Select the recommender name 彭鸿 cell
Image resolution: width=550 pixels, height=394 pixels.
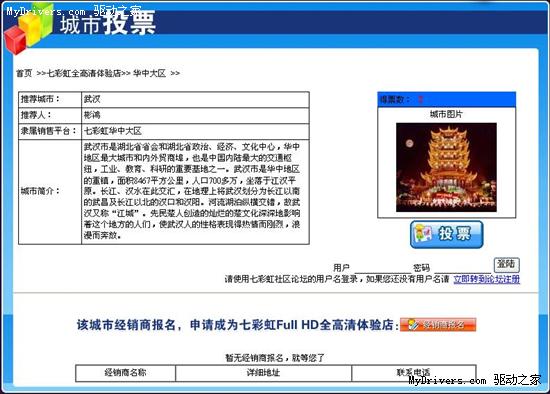click(x=195, y=115)
